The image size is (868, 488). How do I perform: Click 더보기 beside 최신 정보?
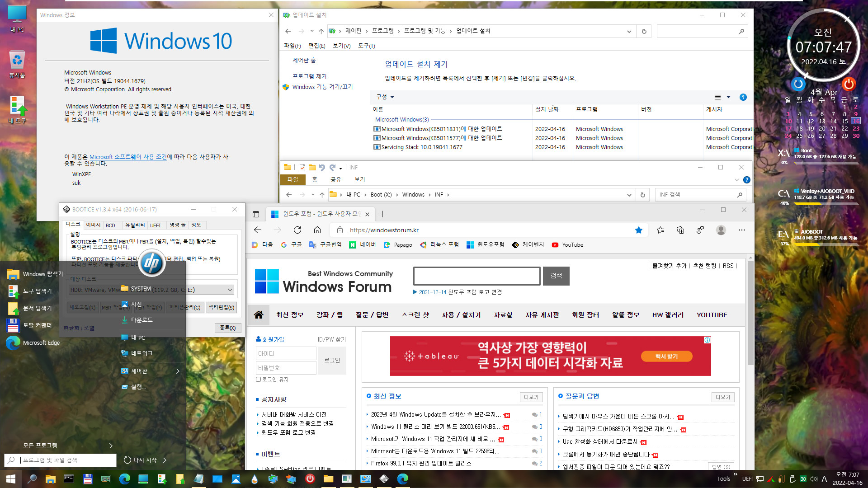(531, 397)
